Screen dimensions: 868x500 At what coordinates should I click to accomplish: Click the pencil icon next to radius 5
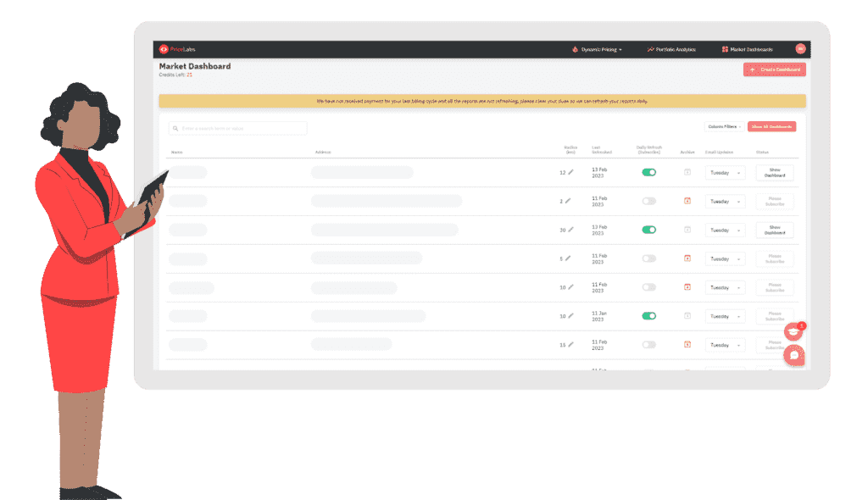[568, 258]
